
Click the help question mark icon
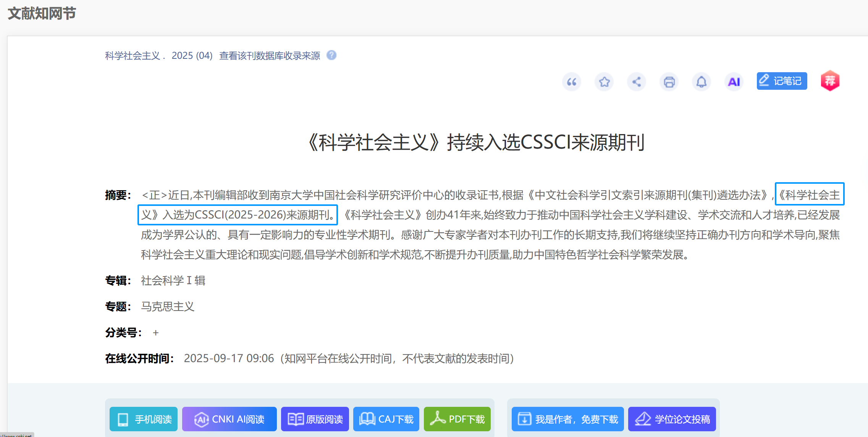coord(331,55)
